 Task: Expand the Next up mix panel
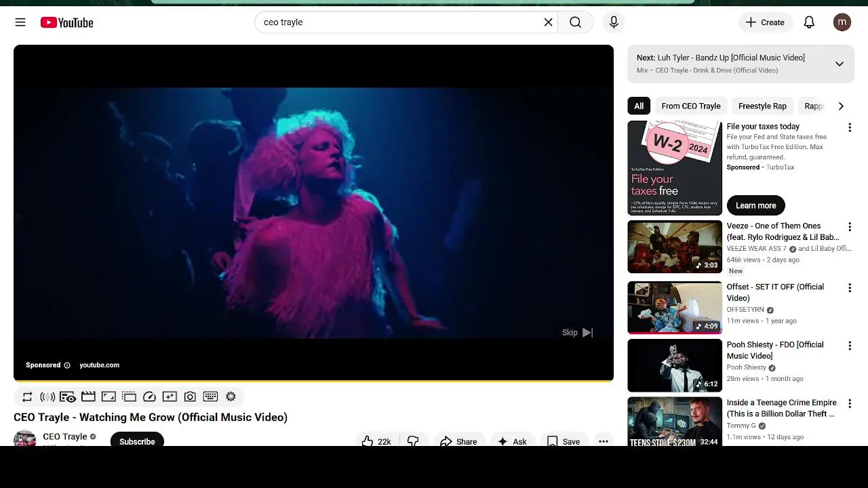click(839, 64)
